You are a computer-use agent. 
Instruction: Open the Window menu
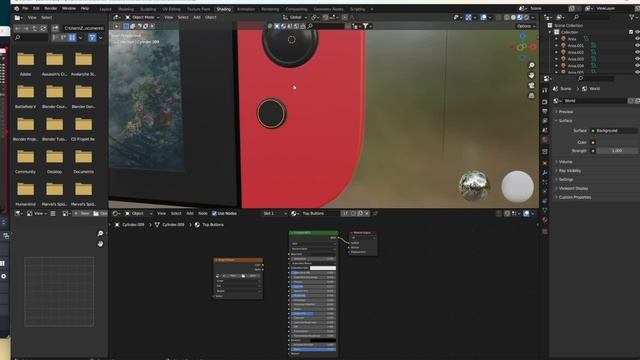(x=69, y=9)
